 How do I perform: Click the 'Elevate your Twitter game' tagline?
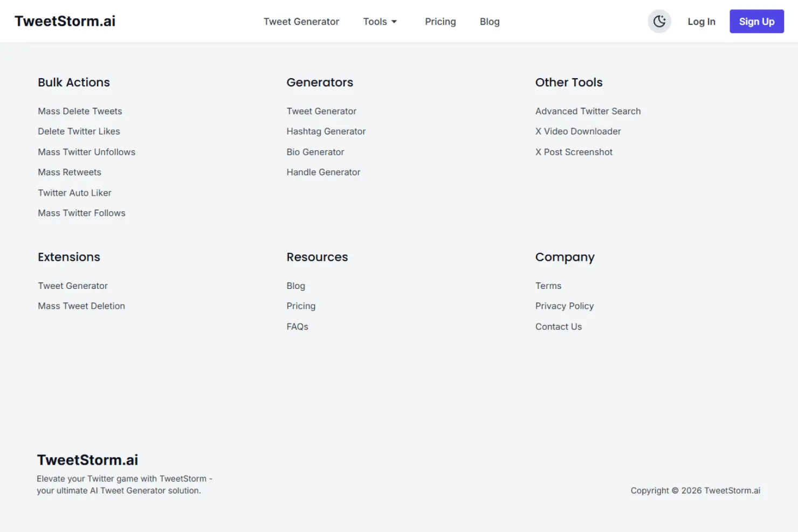tap(125, 485)
